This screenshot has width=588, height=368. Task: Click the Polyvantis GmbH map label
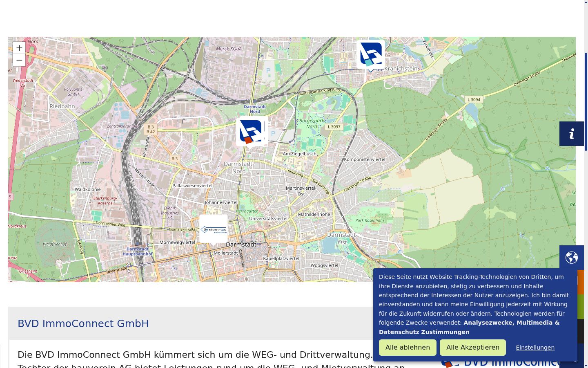(x=73, y=92)
